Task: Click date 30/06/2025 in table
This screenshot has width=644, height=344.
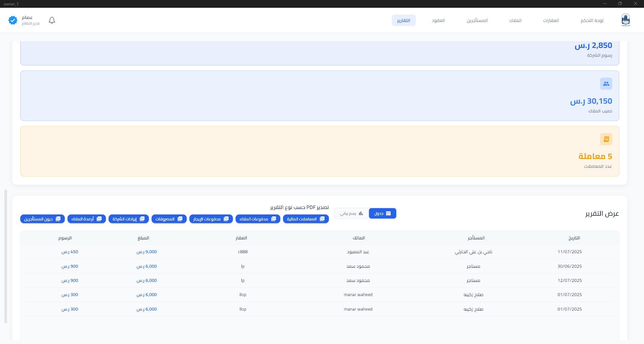Action: coord(570,266)
